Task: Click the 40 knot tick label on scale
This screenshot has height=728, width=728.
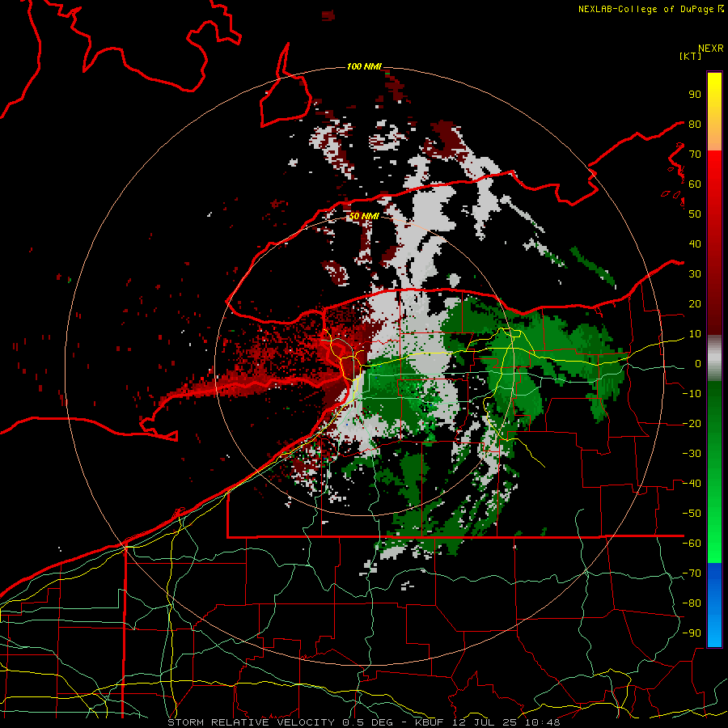Action: pos(695,243)
